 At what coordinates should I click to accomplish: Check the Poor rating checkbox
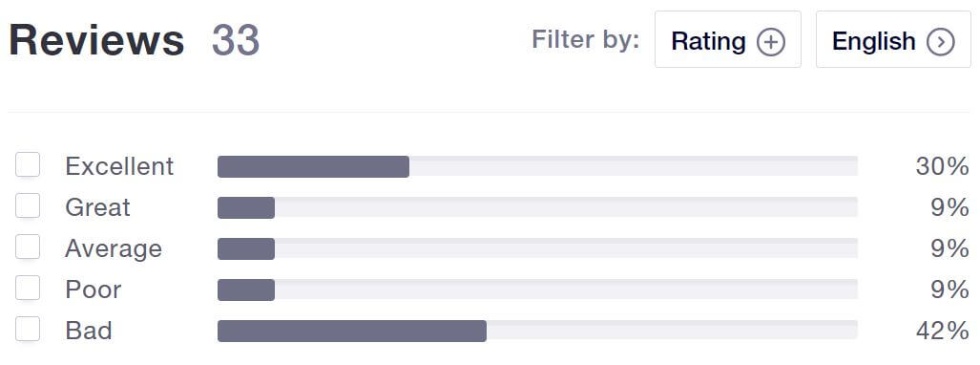pos(28,289)
